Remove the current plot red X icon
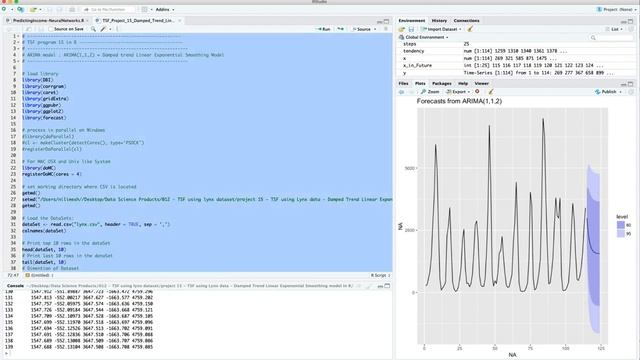Viewport: 640px width, 360px height. (477, 92)
